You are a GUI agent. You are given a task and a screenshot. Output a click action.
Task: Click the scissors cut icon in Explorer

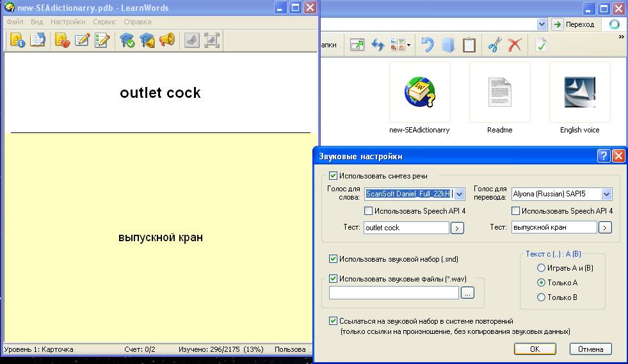tap(494, 45)
